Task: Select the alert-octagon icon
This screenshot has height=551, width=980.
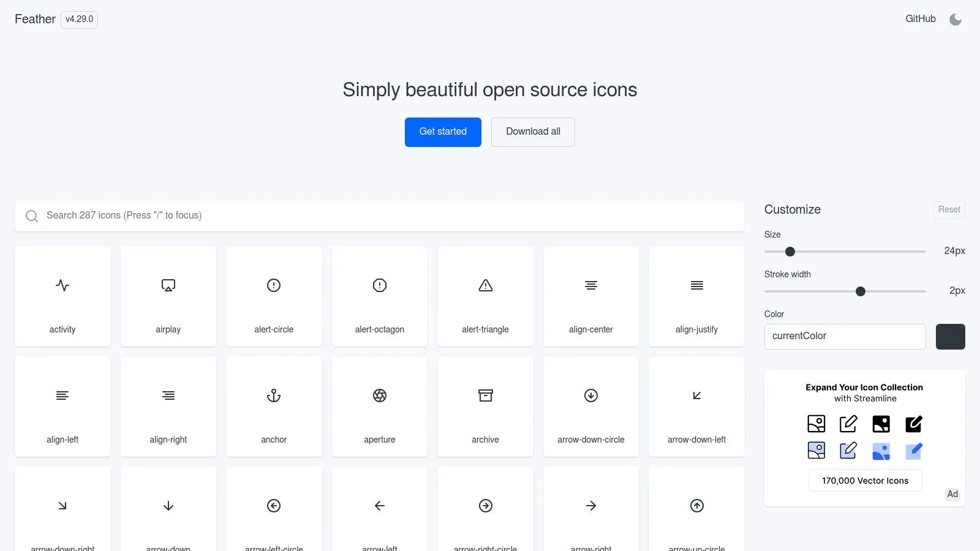Action: [x=379, y=285]
